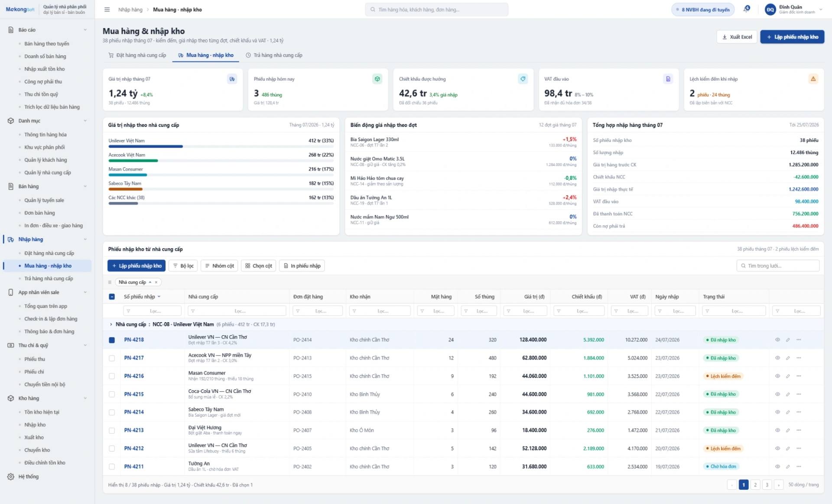Collapse the Báo cáo sidebar section chevron
832x504 pixels.
[x=85, y=30]
